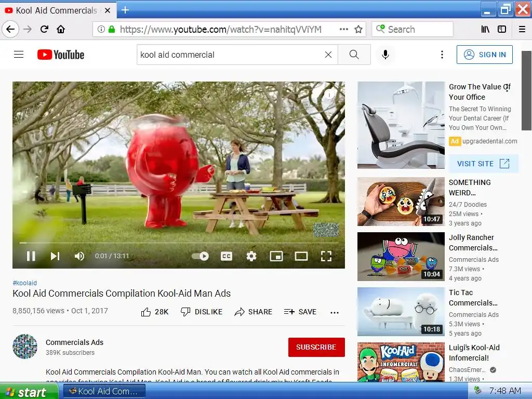The image size is (532, 399).
Task: Subscribe to Commercials Ads
Action: pos(316,347)
